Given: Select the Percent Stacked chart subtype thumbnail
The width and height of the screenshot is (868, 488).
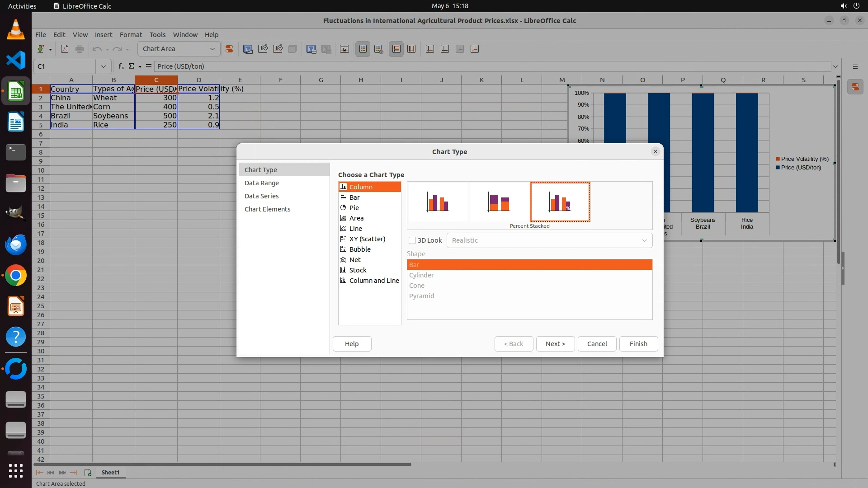Looking at the screenshot, I should pyautogui.click(x=560, y=202).
